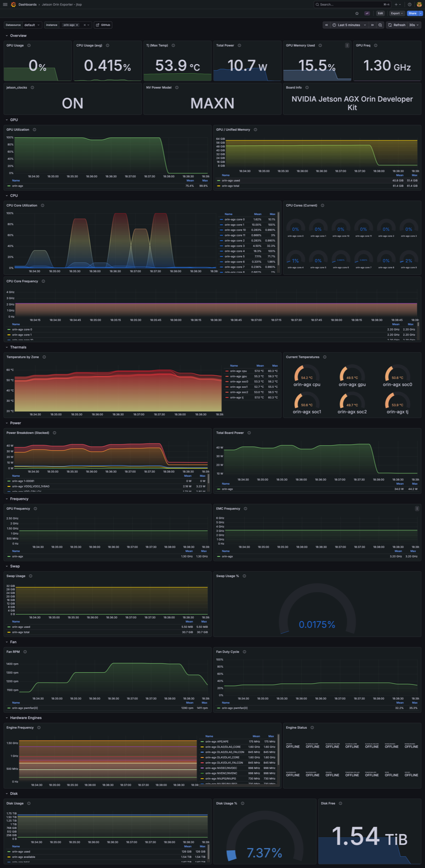
Task: Toggle orin-agx gpu temperature legend series
Action: [x=238, y=376]
